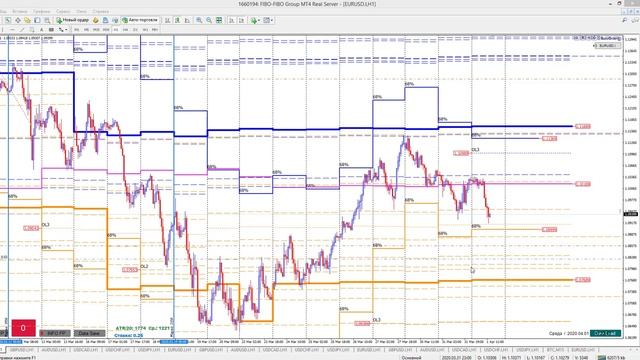Image resolution: width=640 pixels, height=360 pixels.
Task: Click the green button beside the date
Action: point(605,333)
